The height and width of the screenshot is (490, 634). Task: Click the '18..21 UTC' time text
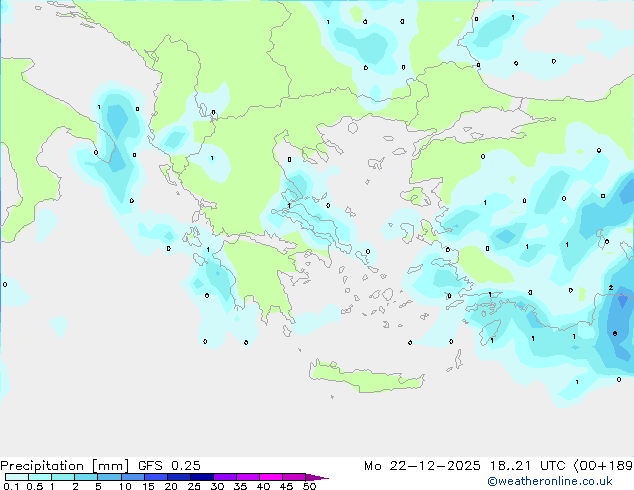pyautogui.click(x=527, y=466)
